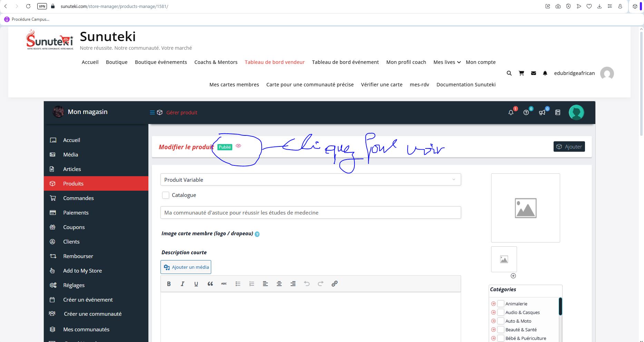Viewport: 644px width, 342px height.
Task: Open the shopping cart icon
Action: pyautogui.click(x=521, y=73)
